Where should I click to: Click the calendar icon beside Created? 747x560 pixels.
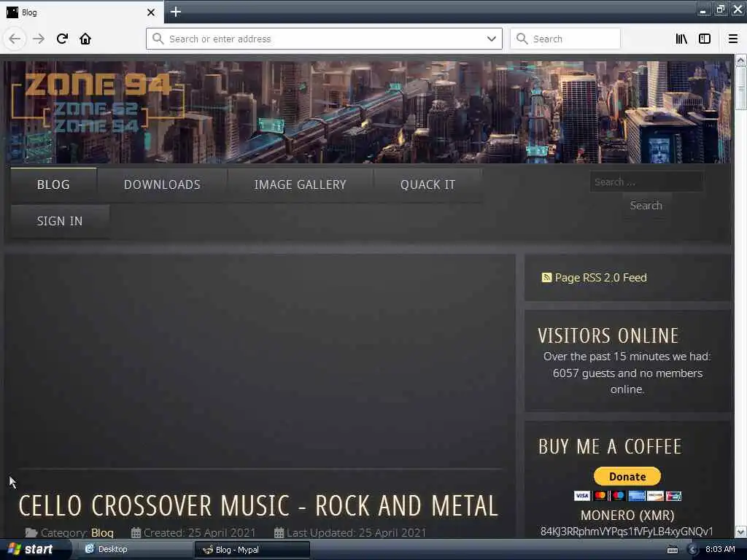point(136,533)
